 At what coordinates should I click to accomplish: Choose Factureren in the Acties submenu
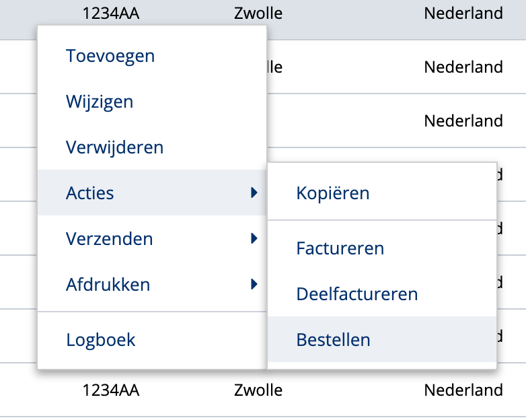click(340, 248)
